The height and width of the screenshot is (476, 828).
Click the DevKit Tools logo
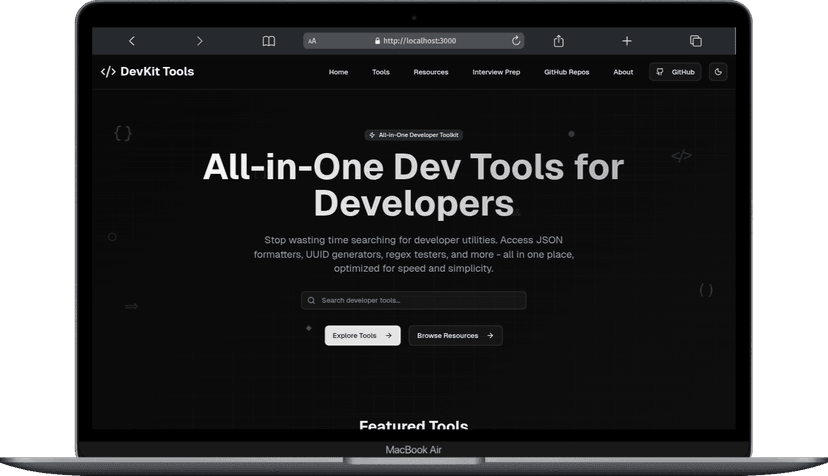point(147,71)
